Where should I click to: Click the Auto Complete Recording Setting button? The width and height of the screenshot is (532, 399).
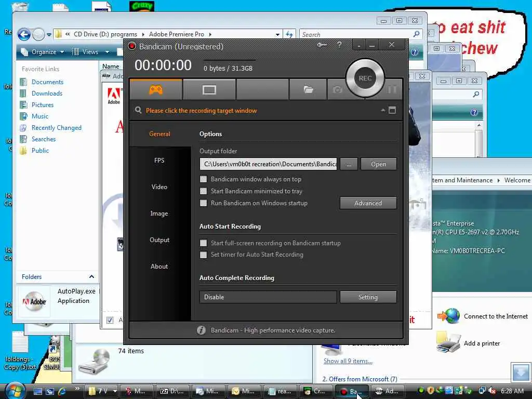pyautogui.click(x=368, y=297)
